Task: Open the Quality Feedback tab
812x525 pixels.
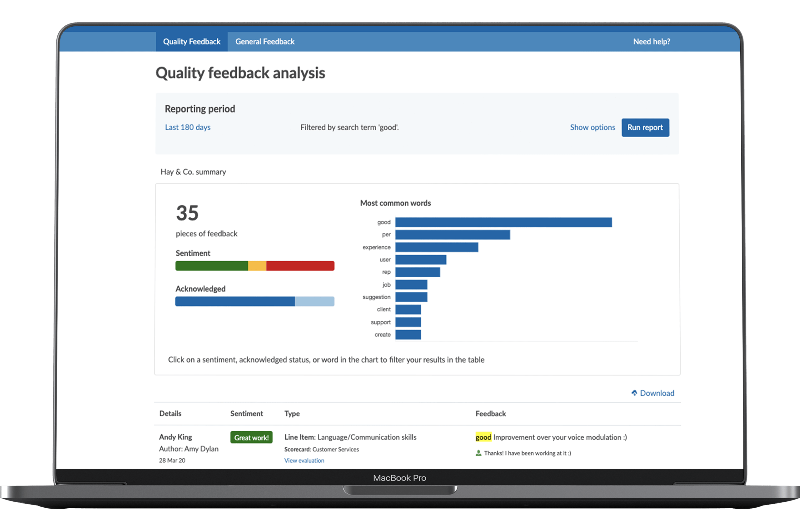Action: pyautogui.click(x=191, y=42)
